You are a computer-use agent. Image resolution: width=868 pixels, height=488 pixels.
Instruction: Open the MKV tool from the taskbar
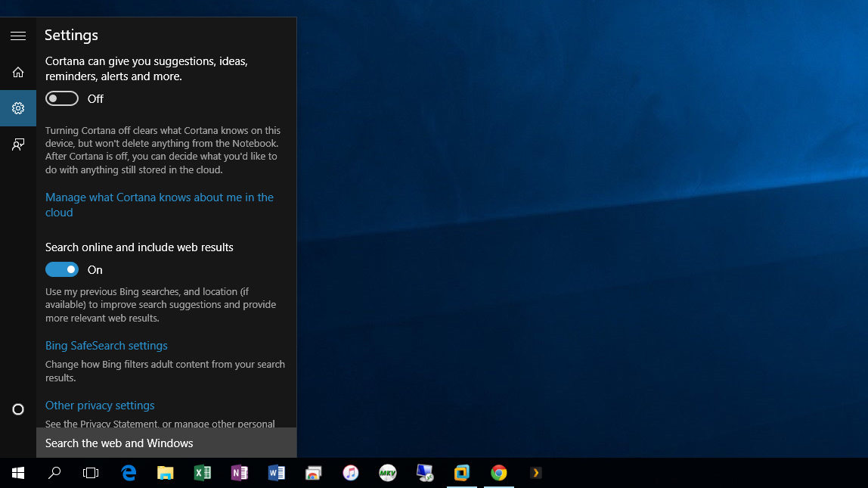coord(387,472)
